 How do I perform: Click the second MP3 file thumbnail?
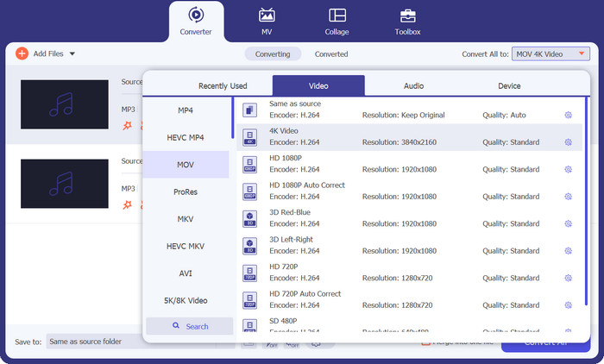click(65, 184)
